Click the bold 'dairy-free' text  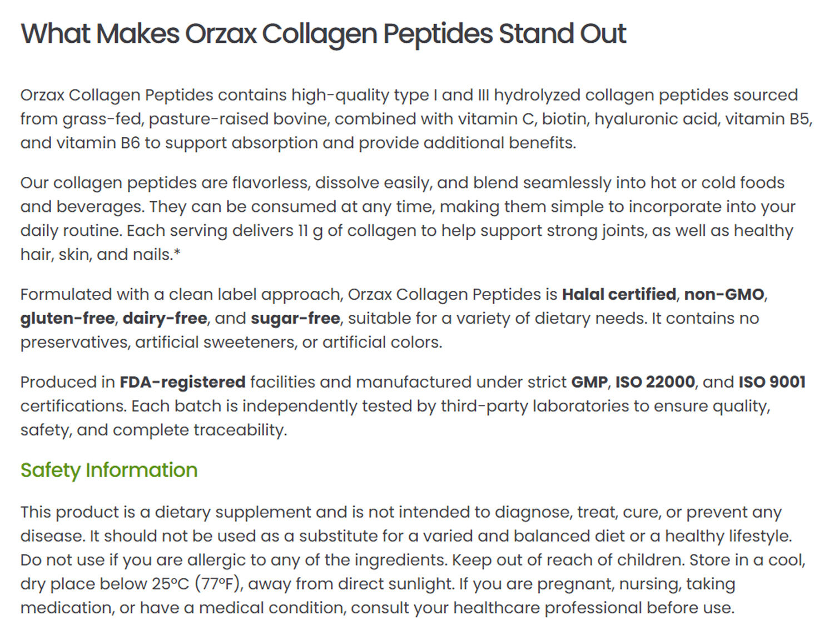pos(165,318)
